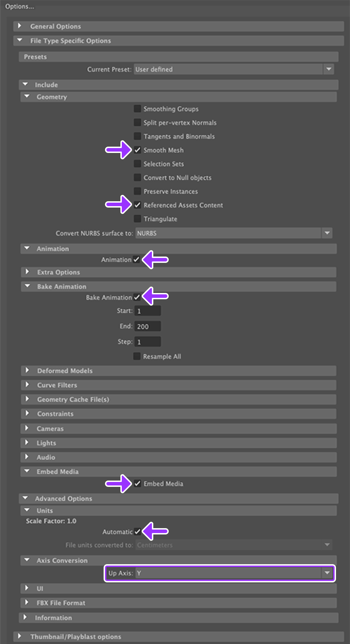Uncheck the Smooth Mesh option

138,150
